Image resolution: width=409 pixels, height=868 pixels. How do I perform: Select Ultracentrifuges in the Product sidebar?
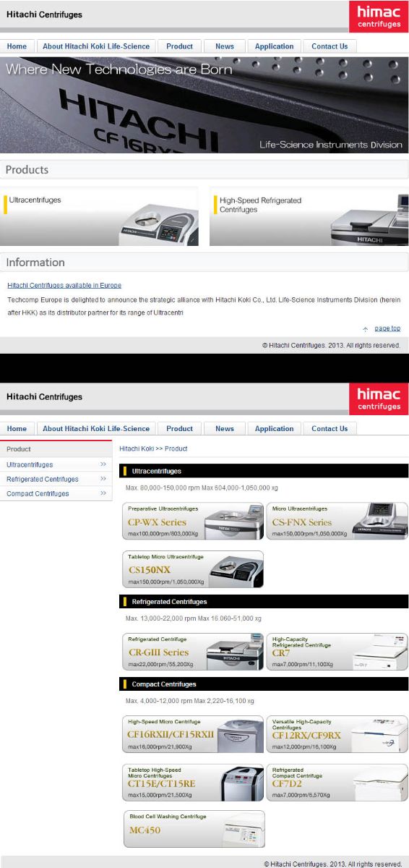pyautogui.click(x=30, y=464)
